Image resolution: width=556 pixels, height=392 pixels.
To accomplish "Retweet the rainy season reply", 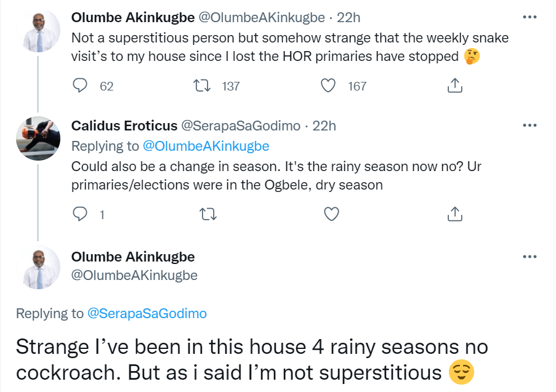I will click(x=207, y=214).
